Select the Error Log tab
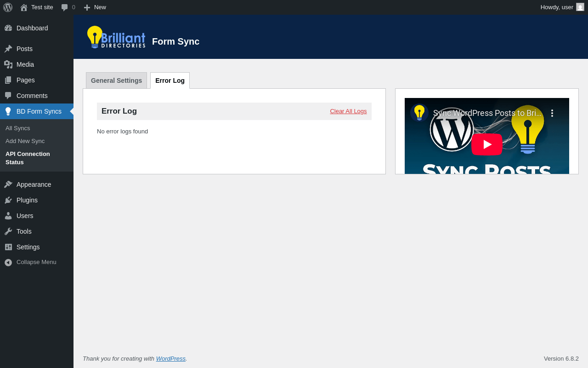 click(170, 80)
